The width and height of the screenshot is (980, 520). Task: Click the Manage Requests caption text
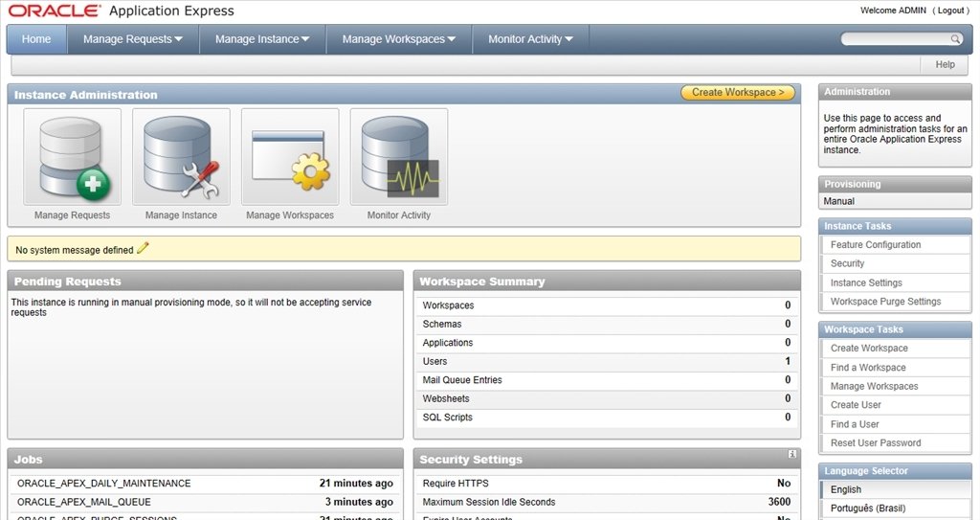72,215
